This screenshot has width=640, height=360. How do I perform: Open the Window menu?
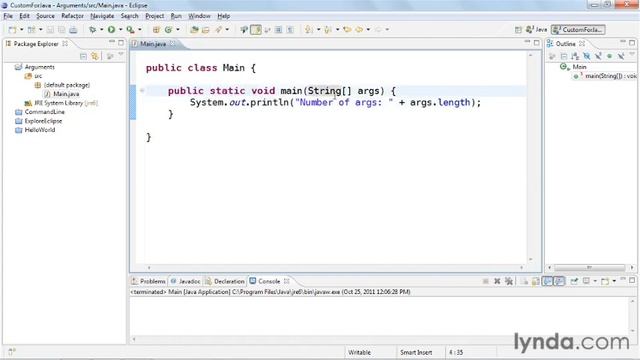coord(199,16)
